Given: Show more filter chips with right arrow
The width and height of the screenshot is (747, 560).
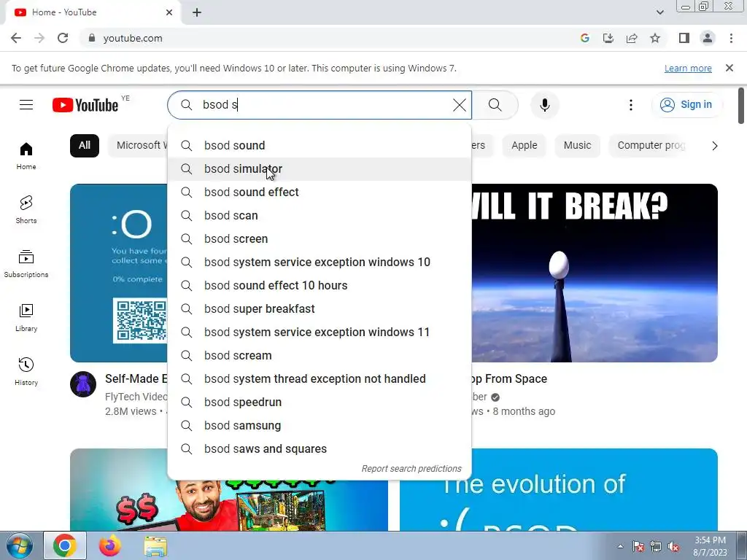Looking at the screenshot, I should pos(714,146).
